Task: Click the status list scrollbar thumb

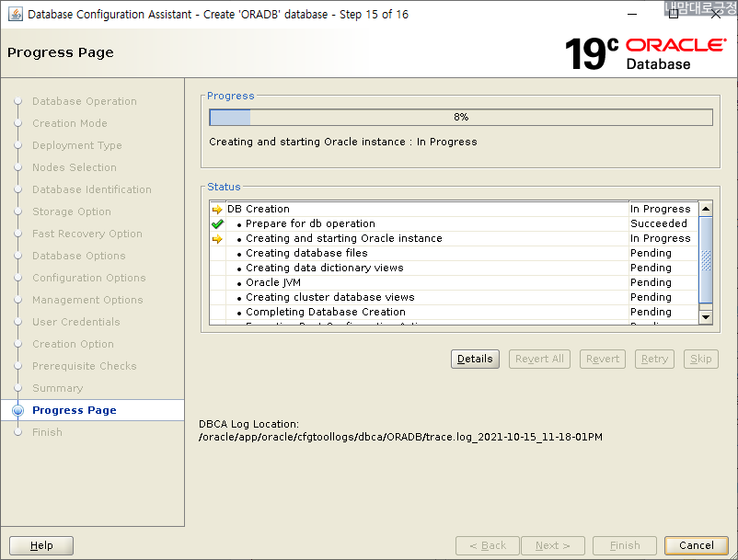Action: tap(706, 260)
